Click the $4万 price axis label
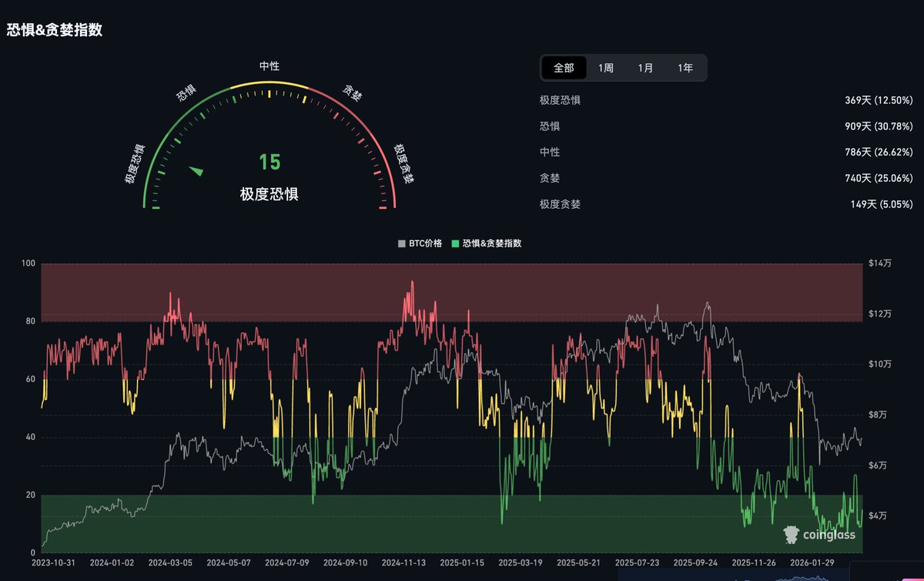 pyautogui.click(x=878, y=516)
